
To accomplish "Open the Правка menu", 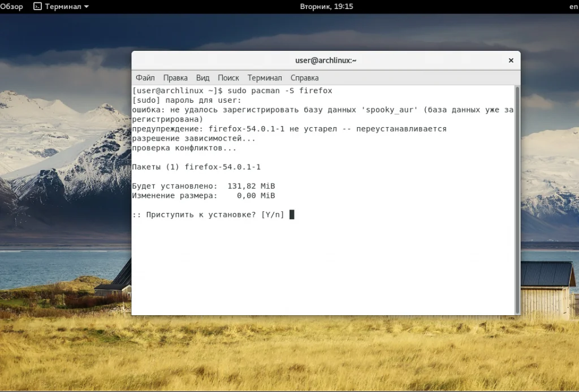I will [x=175, y=78].
